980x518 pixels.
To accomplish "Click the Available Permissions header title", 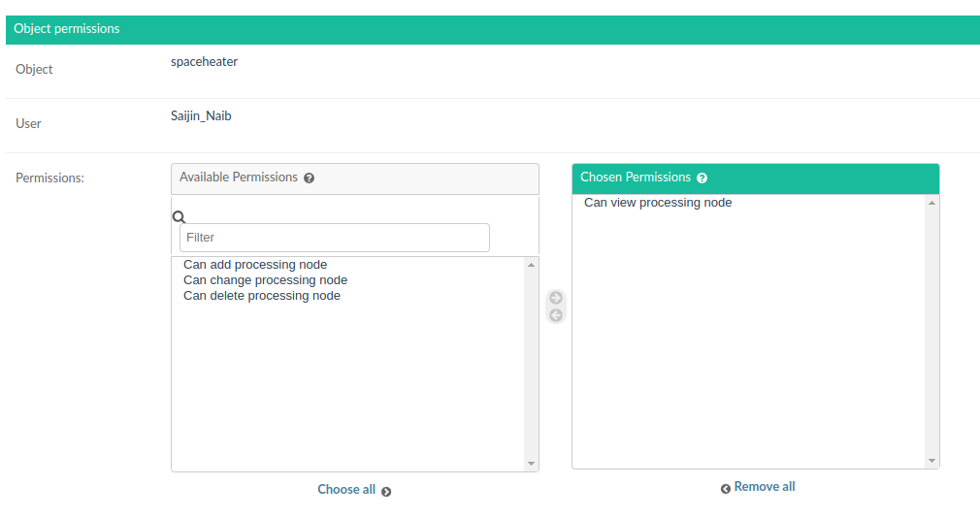I will 239,178.
